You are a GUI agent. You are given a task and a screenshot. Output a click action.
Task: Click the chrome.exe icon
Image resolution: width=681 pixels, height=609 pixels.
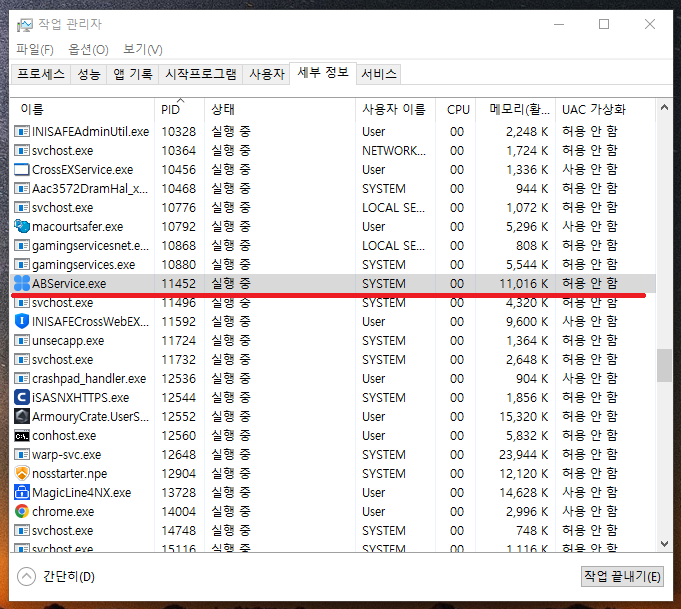click(22, 511)
